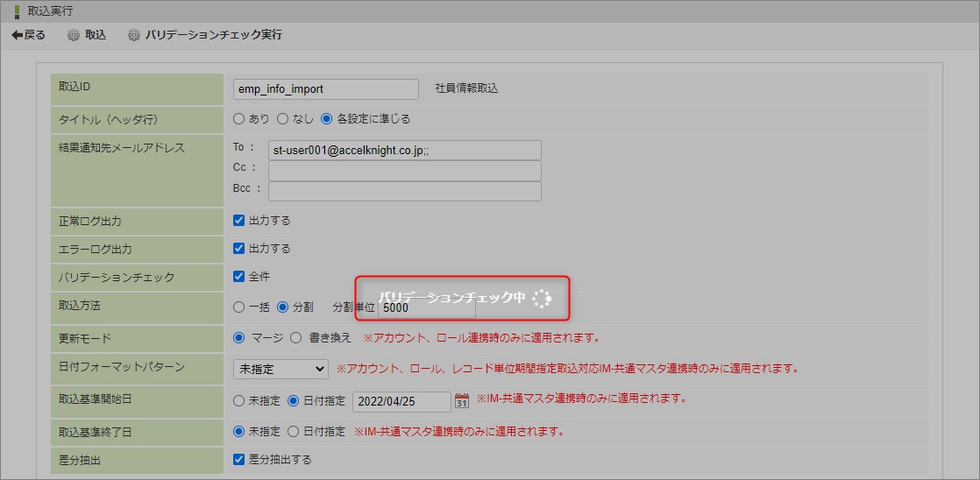Toggle the 差分抽出する checkbox
Screen dimensions: 980x480
[x=239, y=460]
